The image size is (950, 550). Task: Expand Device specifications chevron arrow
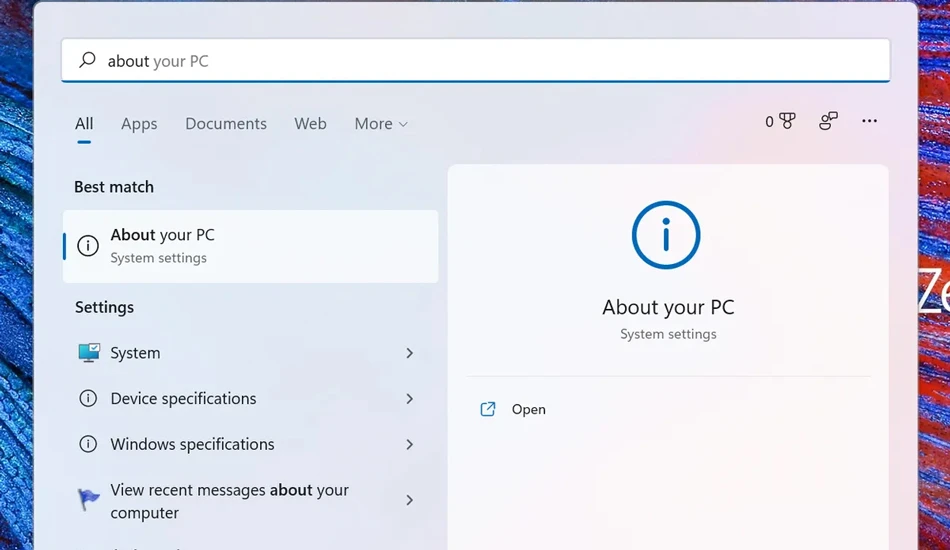[410, 399]
